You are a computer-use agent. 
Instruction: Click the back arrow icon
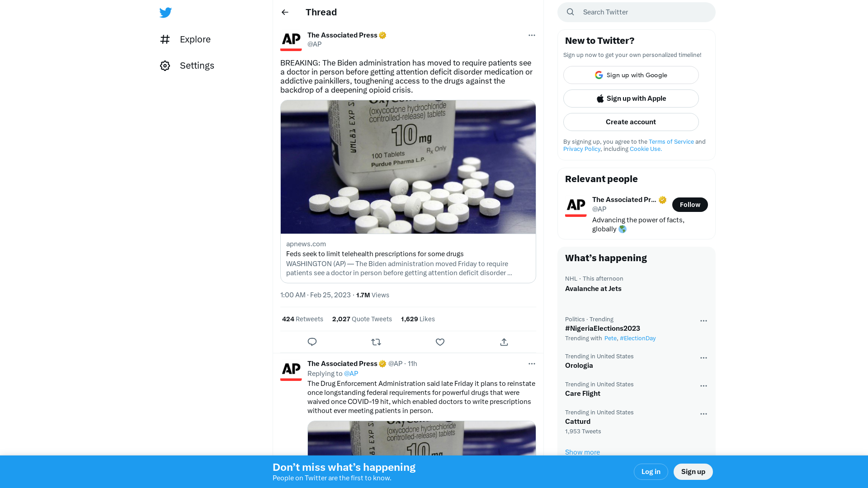tap(285, 12)
